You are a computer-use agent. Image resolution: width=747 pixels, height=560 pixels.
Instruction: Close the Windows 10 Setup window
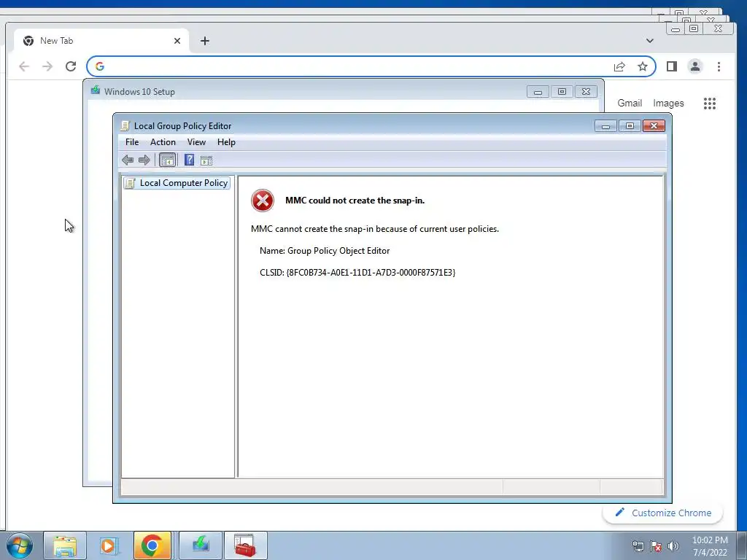click(586, 91)
